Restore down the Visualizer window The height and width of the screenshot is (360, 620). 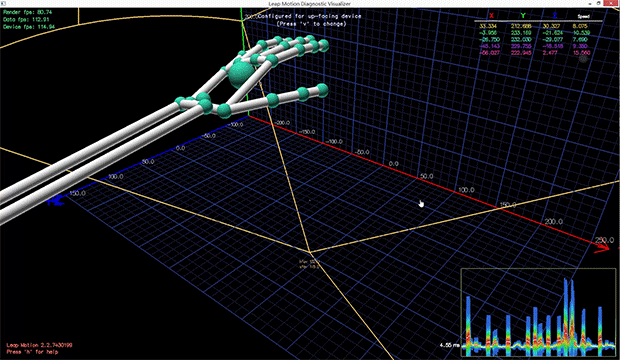pos(599,3)
